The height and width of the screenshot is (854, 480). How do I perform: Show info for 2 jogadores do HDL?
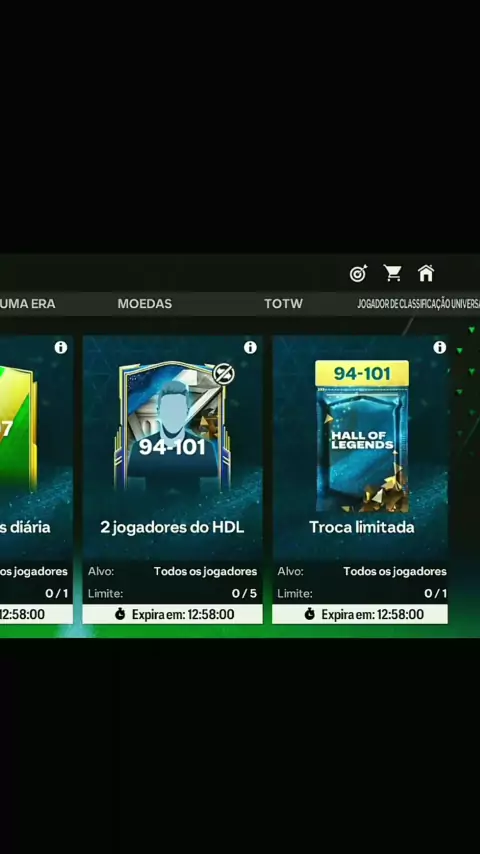pos(250,347)
